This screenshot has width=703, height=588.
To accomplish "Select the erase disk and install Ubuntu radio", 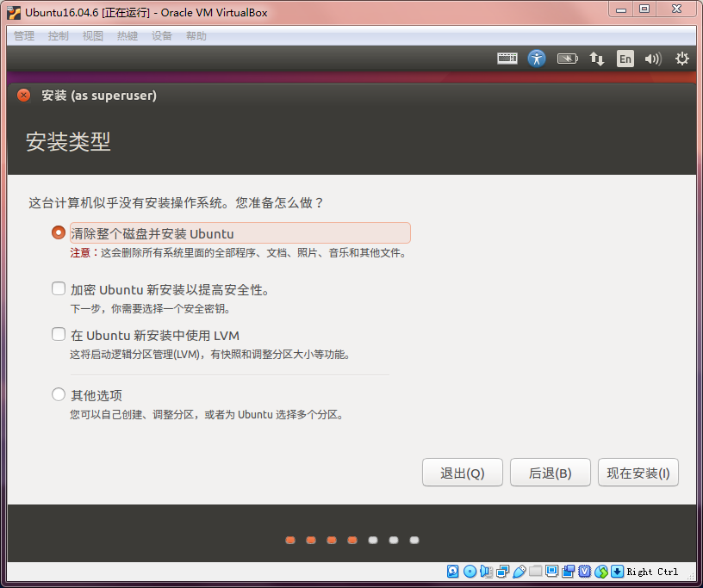I will (x=59, y=232).
